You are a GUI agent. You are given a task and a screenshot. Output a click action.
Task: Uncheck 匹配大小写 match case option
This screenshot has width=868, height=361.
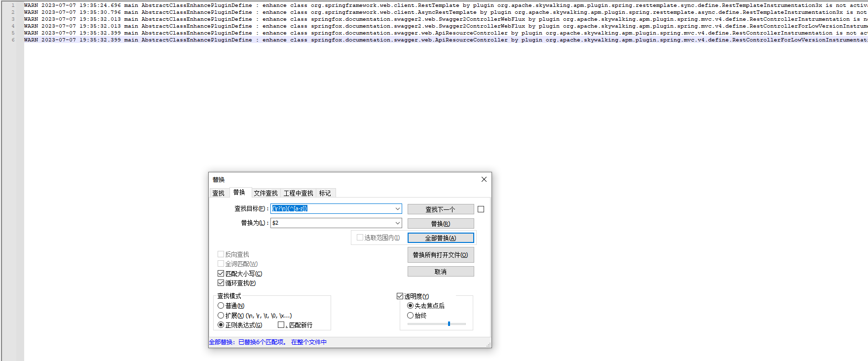tap(221, 274)
